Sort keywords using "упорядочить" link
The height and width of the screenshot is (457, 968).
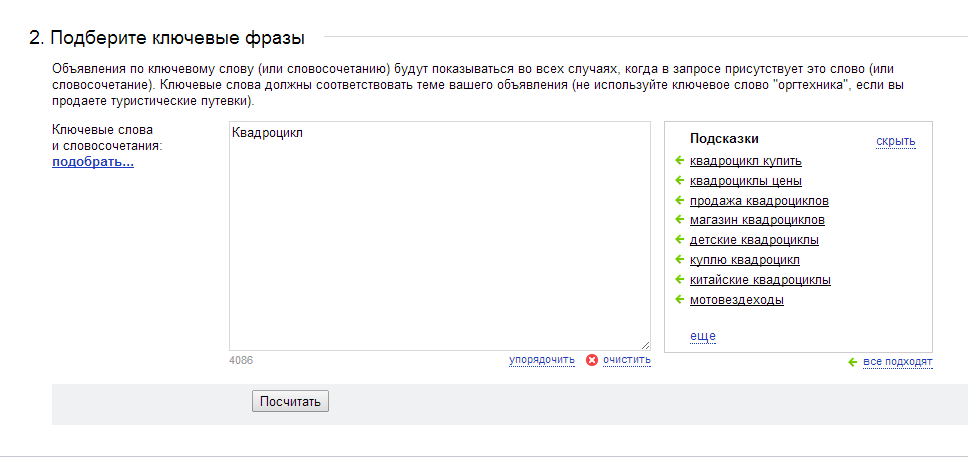pos(541,360)
